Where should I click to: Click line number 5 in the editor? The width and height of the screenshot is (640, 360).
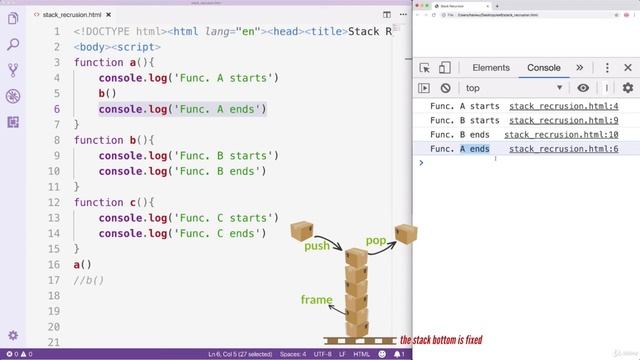pyautogui.click(x=57, y=93)
